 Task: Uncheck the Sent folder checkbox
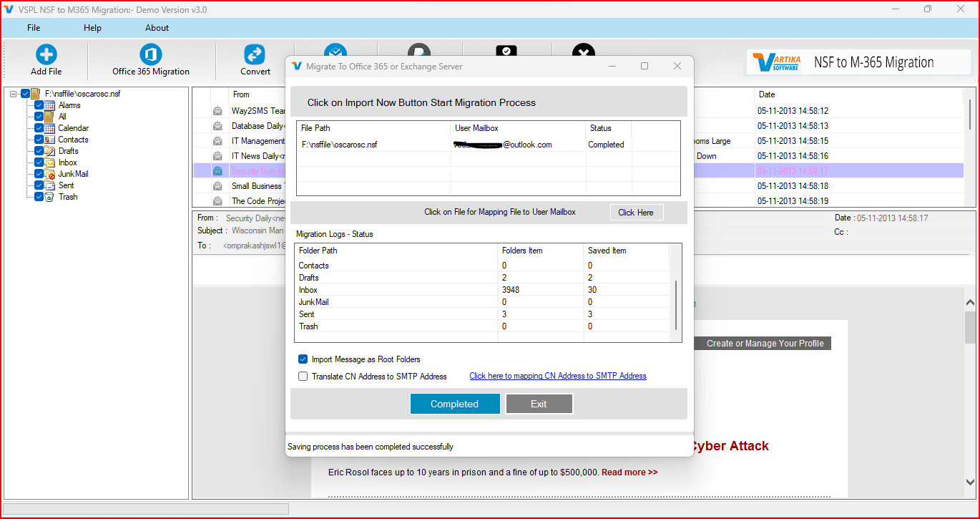[x=39, y=185]
